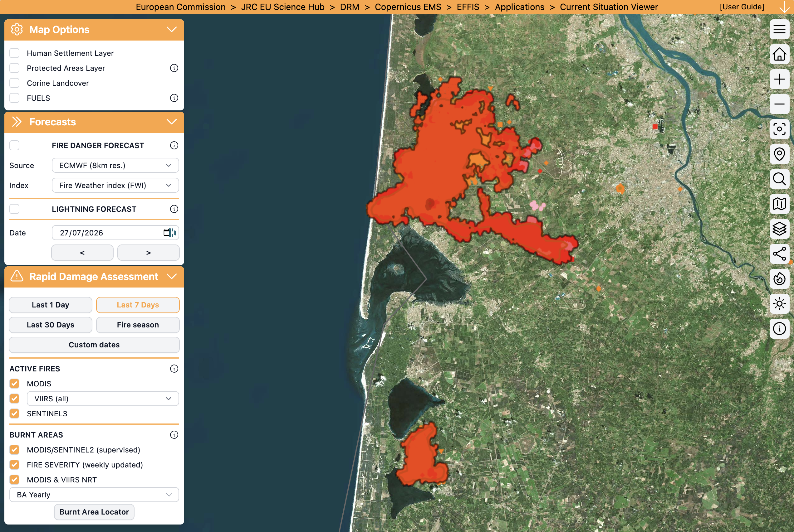Image resolution: width=794 pixels, height=532 pixels.
Task: Click the focus/target frame icon
Action: click(779, 129)
